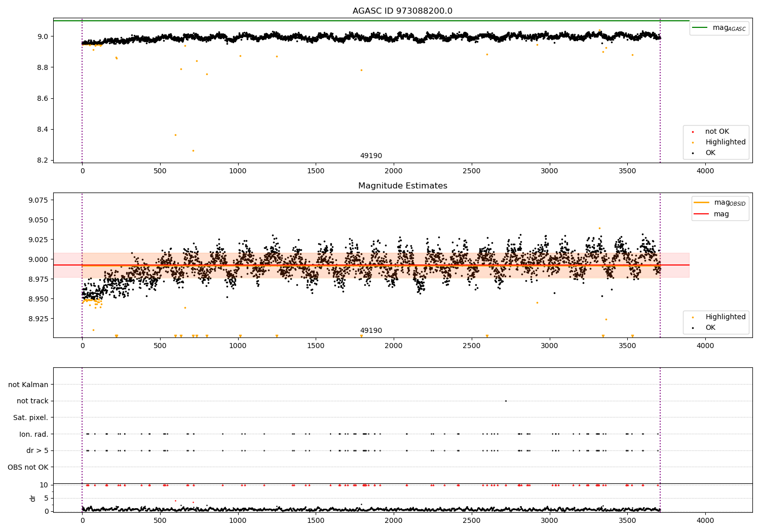Click the '49190' label in middle plot
This screenshot has height=532, width=760.
(371, 331)
